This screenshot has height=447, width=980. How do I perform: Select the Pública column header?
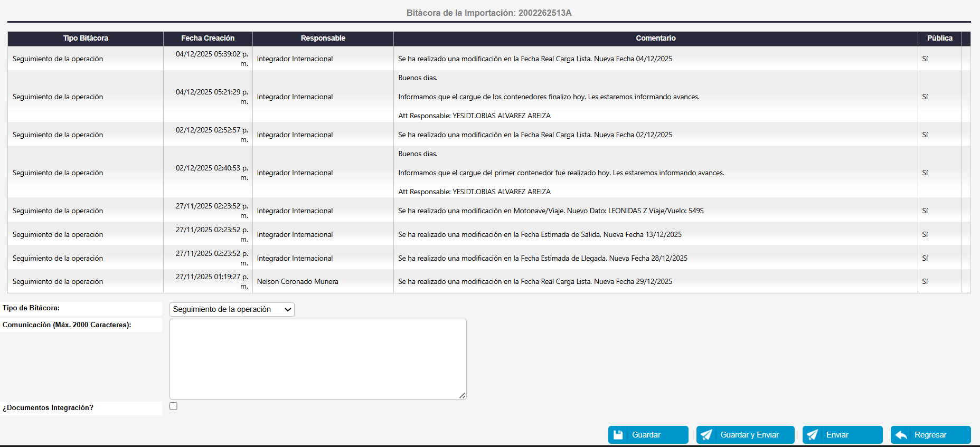coord(939,38)
